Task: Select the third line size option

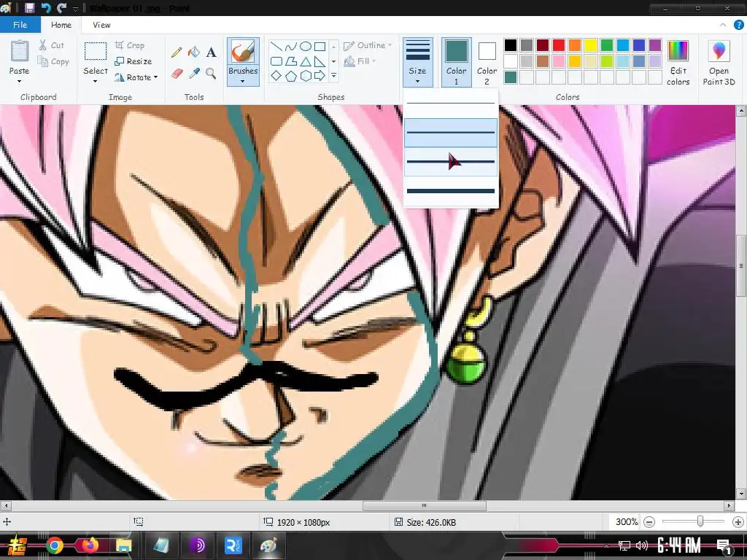Action: pos(451,162)
